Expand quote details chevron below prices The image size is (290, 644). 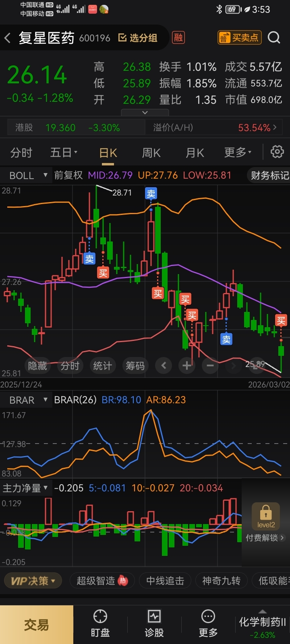click(x=145, y=112)
